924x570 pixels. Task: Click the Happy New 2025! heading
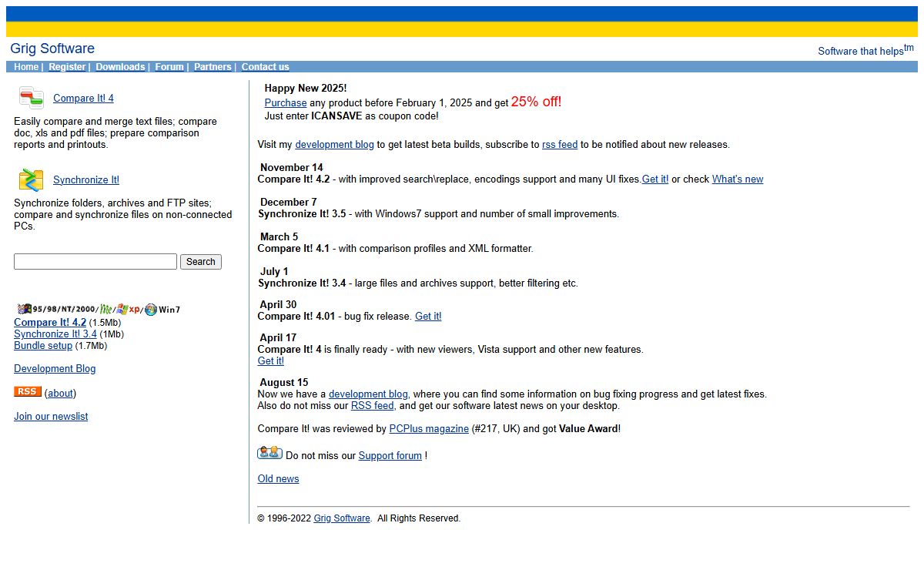pyautogui.click(x=306, y=89)
